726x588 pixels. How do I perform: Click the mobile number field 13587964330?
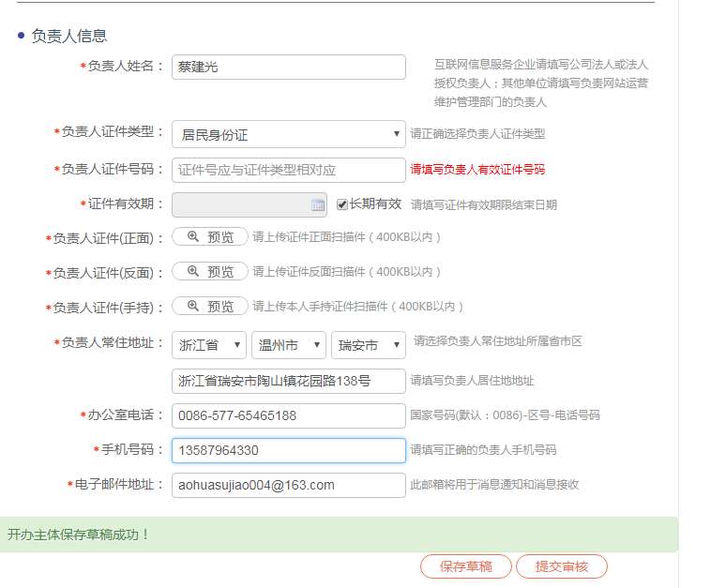tap(288, 450)
